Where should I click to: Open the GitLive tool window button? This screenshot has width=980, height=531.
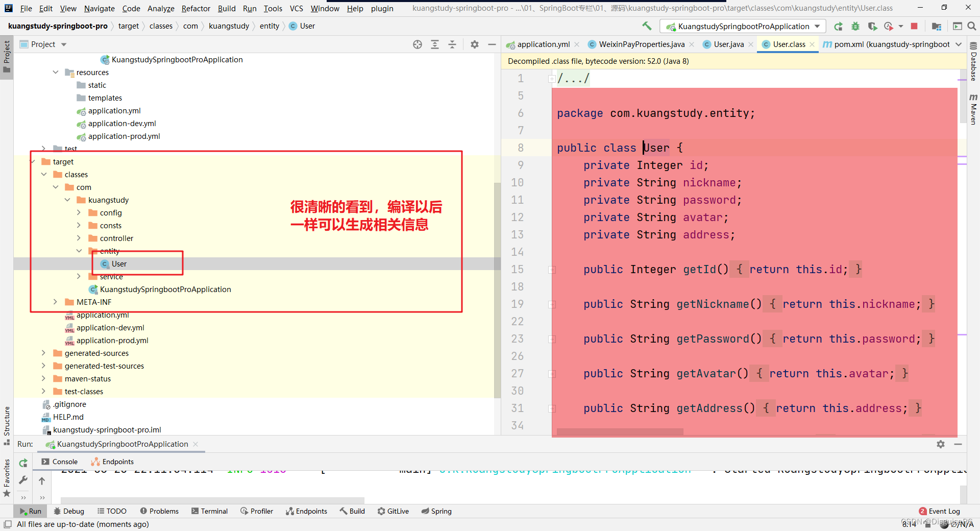(x=393, y=511)
